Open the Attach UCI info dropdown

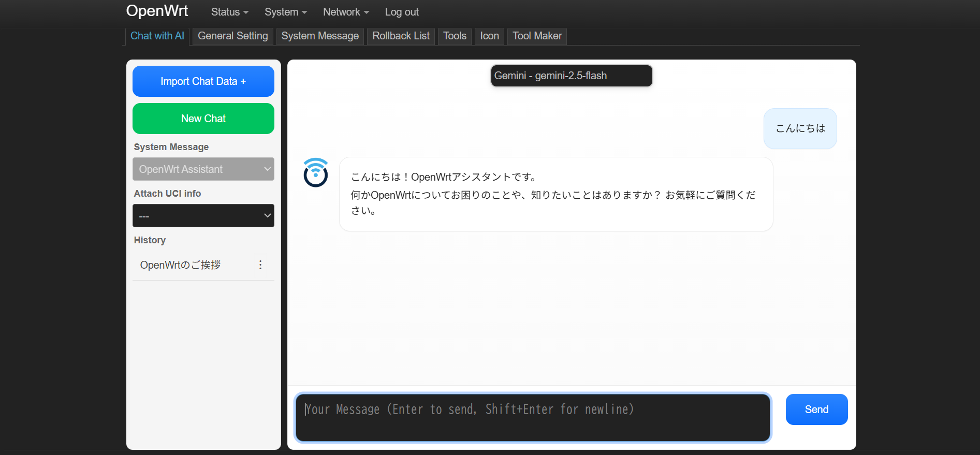pyautogui.click(x=203, y=216)
